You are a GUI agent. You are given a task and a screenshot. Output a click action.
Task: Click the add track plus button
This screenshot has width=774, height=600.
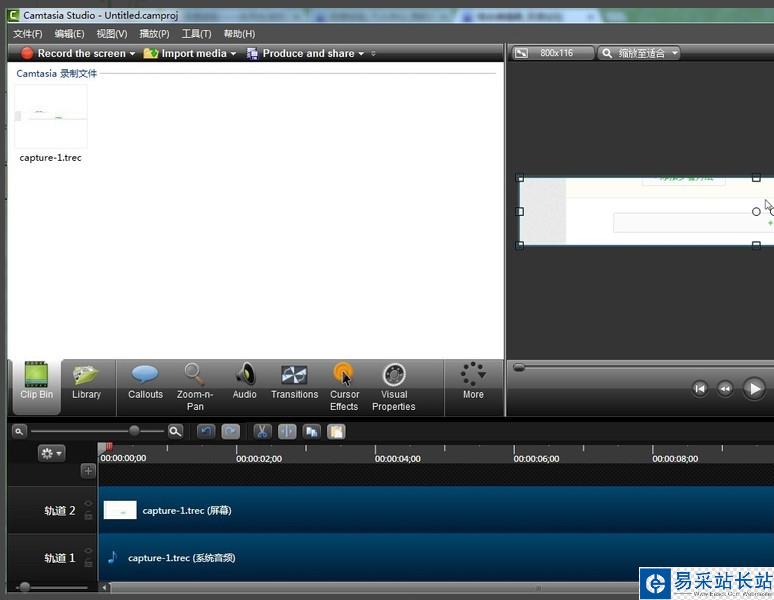tap(88, 471)
